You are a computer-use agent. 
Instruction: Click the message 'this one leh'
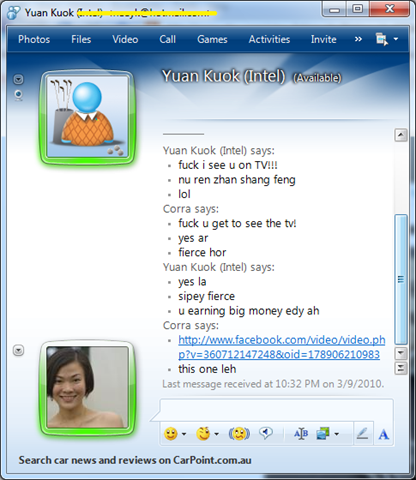tap(207, 369)
